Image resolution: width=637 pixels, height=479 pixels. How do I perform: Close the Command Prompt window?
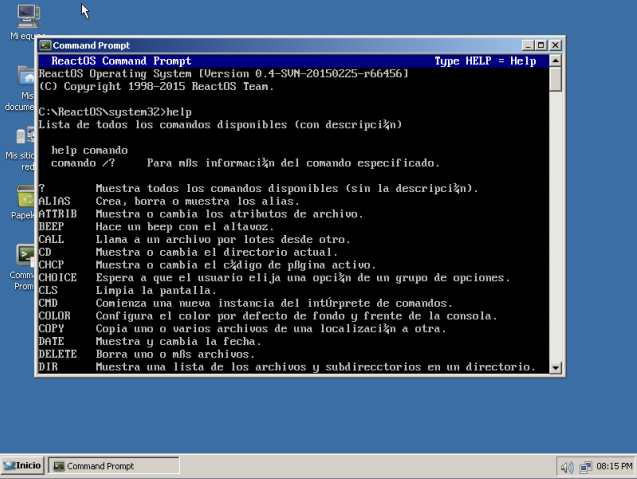(x=555, y=45)
